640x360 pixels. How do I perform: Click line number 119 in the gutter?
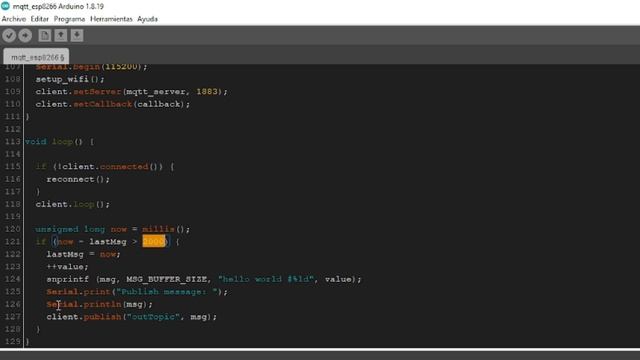(12, 216)
